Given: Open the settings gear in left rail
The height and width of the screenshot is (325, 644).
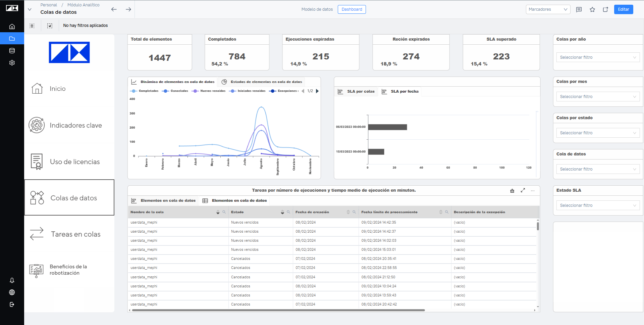Looking at the screenshot, I should (x=12, y=63).
